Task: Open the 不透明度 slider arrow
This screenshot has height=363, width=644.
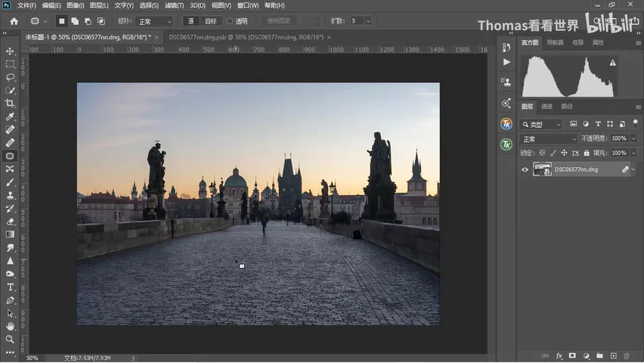Action: click(633, 138)
